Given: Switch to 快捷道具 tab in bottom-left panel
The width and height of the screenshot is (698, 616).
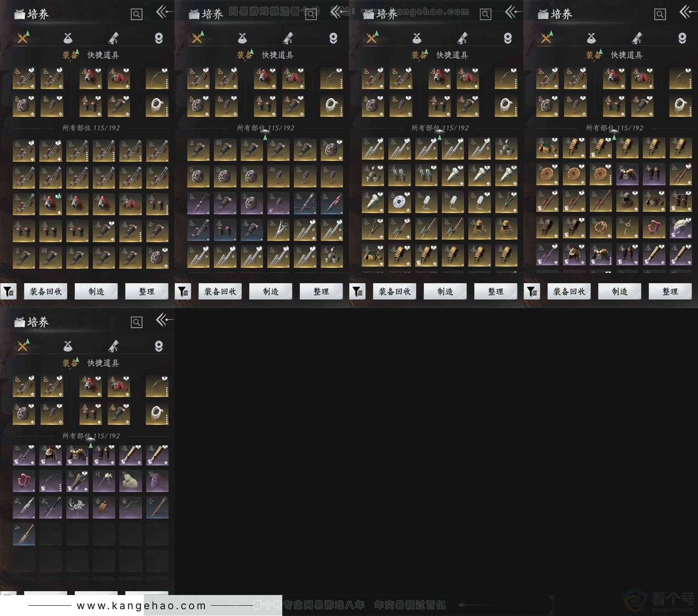Looking at the screenshot, I should point(103,363).
